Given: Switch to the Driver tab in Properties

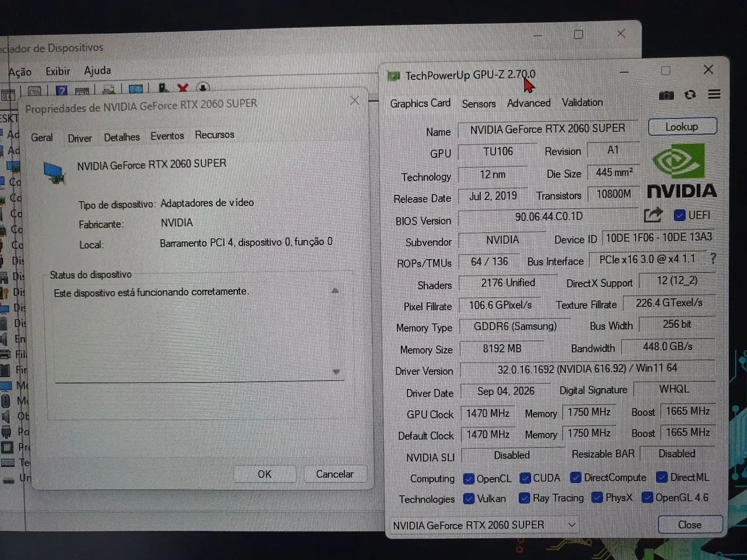Looking at the screenshot, I should click(x=80, y=138).
